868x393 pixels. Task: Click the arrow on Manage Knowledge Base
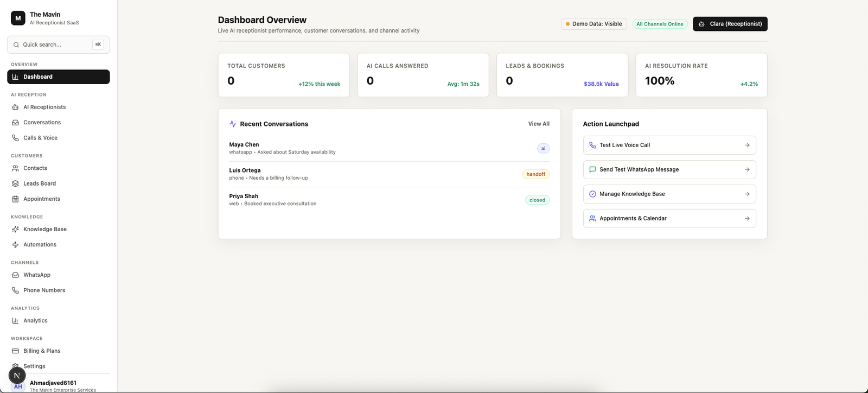[x=747, y=194]
